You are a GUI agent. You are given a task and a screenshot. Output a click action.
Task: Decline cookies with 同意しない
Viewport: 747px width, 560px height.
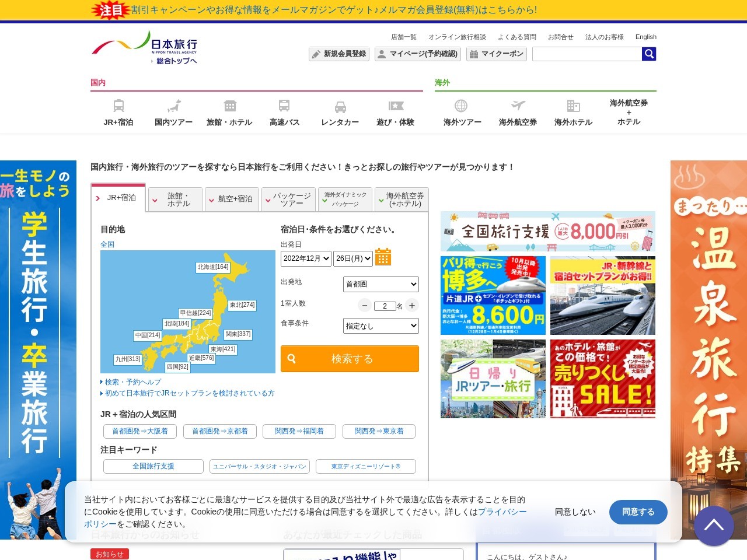tap(575, 512)
